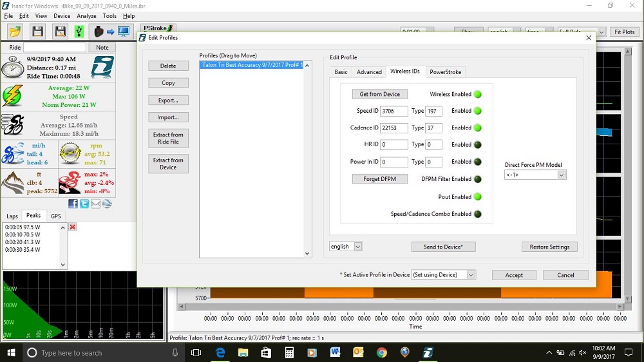This screenshot has height=362, width=644.
Task: Click the Restore Settings button
Action: point(549,247)
